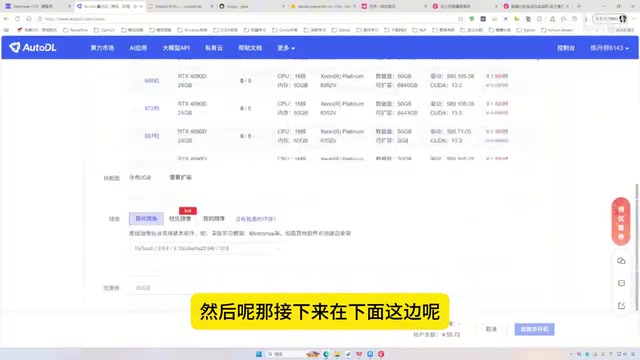Open a new browser tab with plus
This screenshot has width=640, height=360.
(579, 6)
